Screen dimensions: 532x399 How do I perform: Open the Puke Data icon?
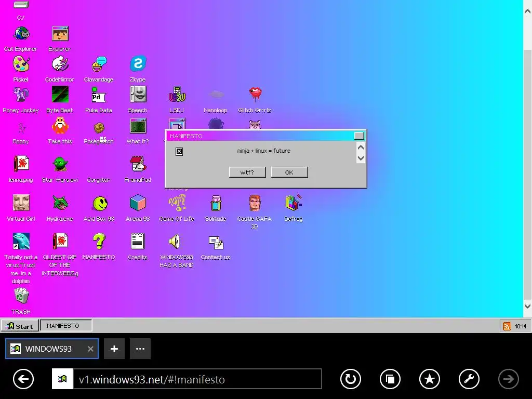(99, 95)
